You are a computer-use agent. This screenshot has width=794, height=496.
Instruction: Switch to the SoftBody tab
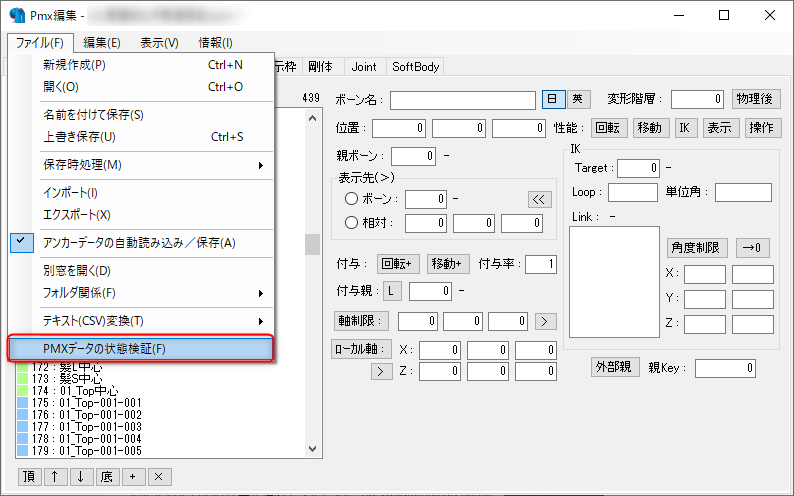pyautogui.click(x=415, y=67)
